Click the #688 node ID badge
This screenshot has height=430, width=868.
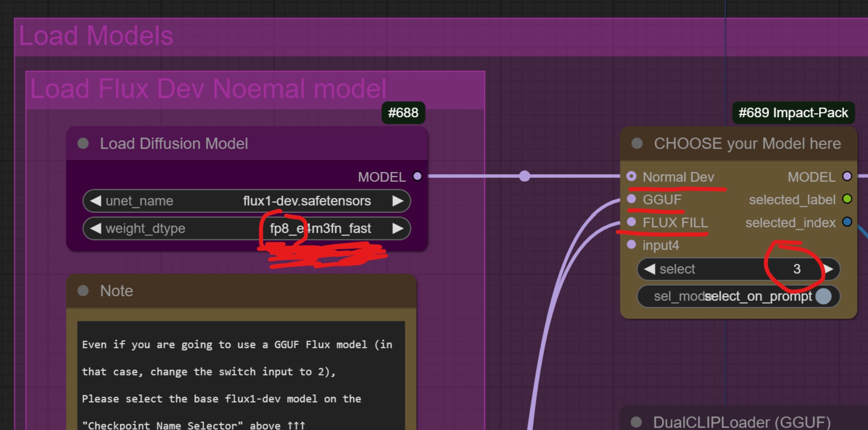click(x=403, y=113)
